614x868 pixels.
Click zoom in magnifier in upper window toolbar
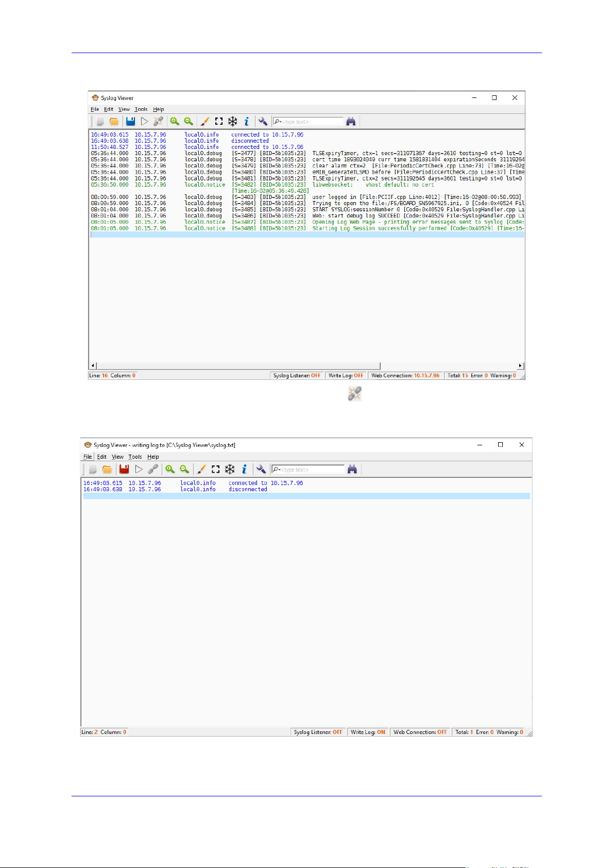175,122
